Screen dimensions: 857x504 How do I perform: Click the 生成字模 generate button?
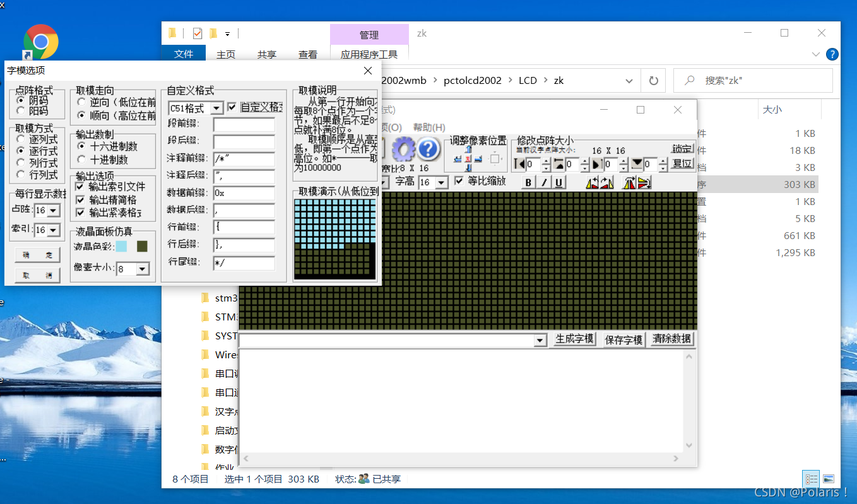point(574,339)
